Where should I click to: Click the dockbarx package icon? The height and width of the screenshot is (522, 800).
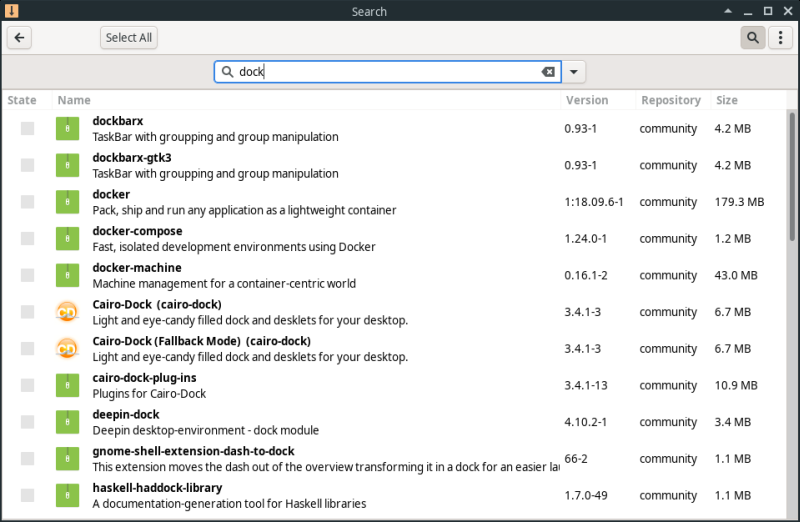click(67, 129)
